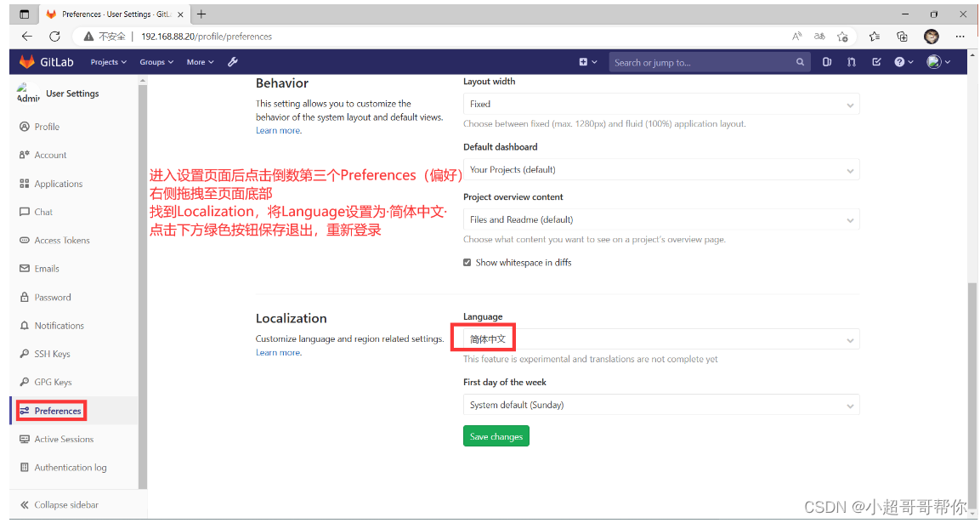Click the admin area wrench icon
The width and height of the screenshot is (980, 523).
(x=233, y=61)
